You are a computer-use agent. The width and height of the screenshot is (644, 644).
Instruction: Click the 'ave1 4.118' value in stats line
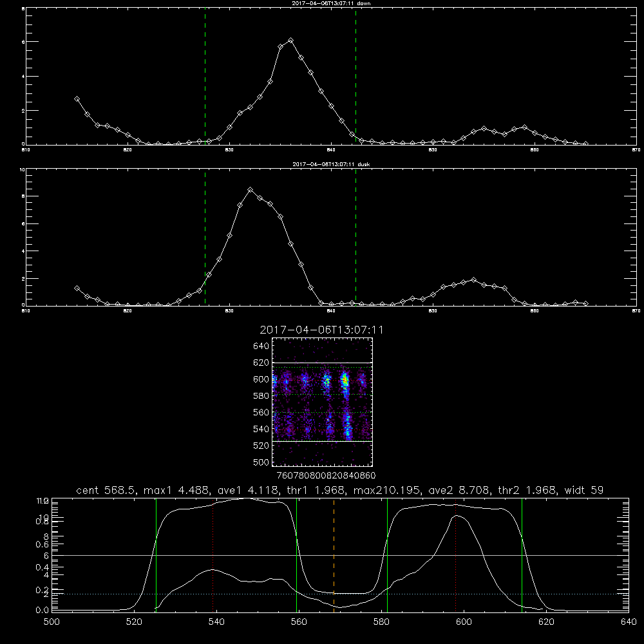pos(247,490)
